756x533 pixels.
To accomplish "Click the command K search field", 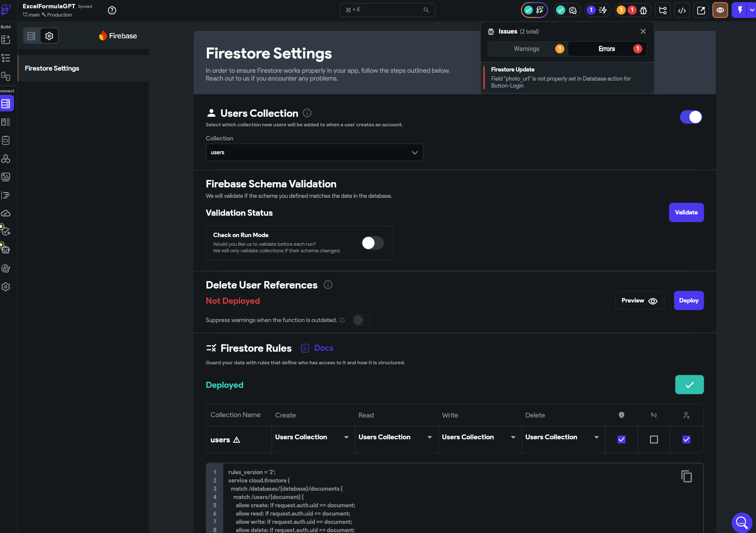I will pyautogui.click(x=387, y=10).
